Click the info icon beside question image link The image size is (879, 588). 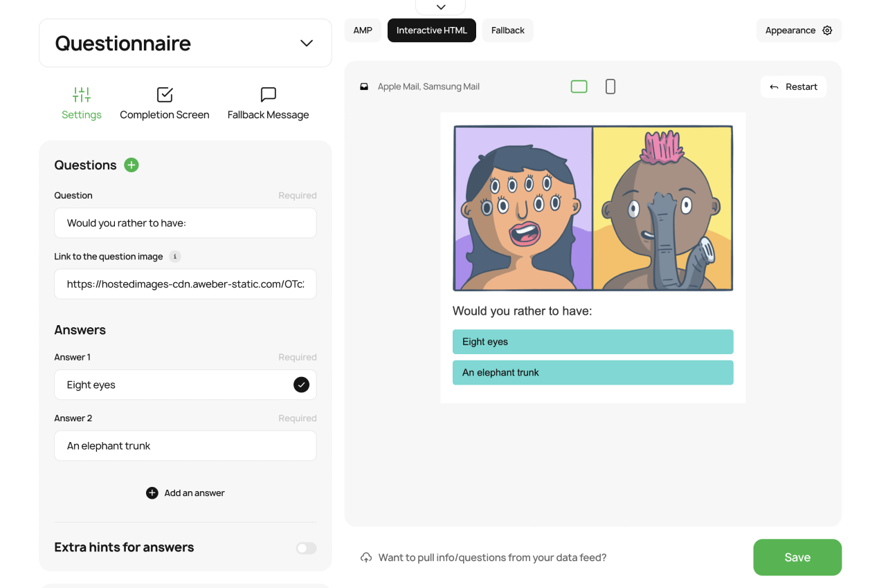pyautogui.click(x=175, y=257)
